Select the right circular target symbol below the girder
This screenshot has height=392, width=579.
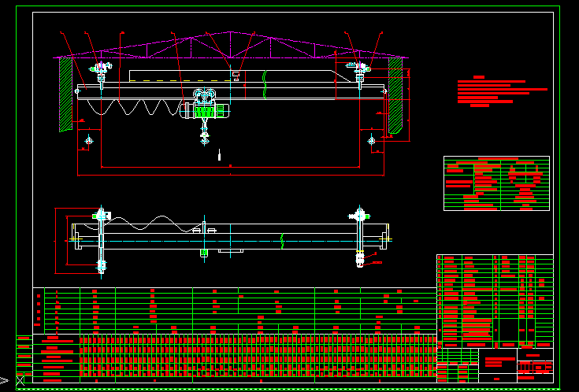(372, 141)
